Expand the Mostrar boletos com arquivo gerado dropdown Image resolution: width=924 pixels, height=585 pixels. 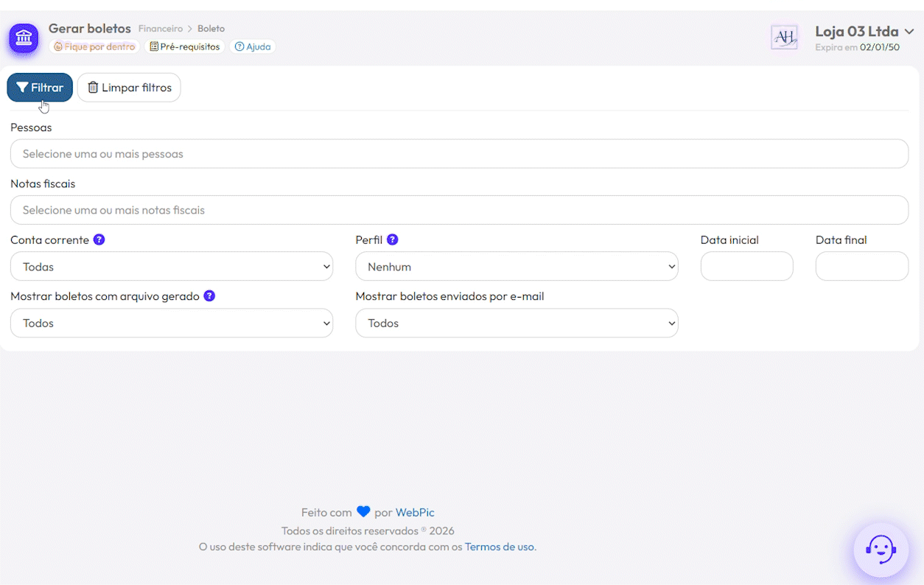pyautogui.click(x=172, y=323)
